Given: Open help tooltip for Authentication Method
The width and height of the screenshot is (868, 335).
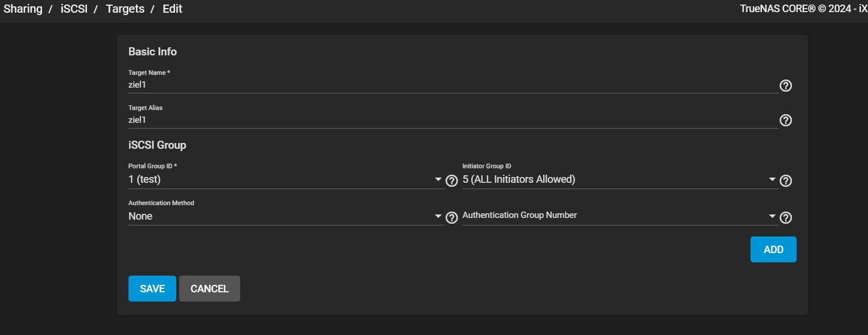Looking at the screenshot, I should [x=452, y=217].
